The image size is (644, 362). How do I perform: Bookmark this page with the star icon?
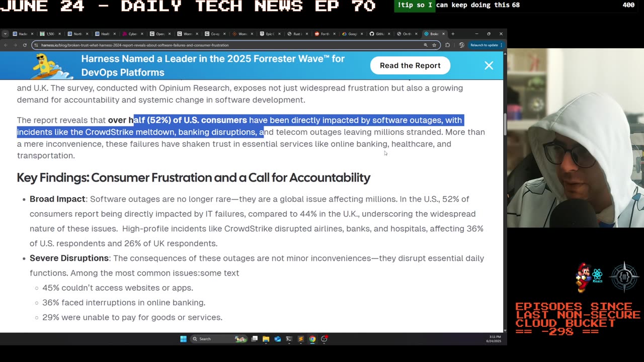434,45
